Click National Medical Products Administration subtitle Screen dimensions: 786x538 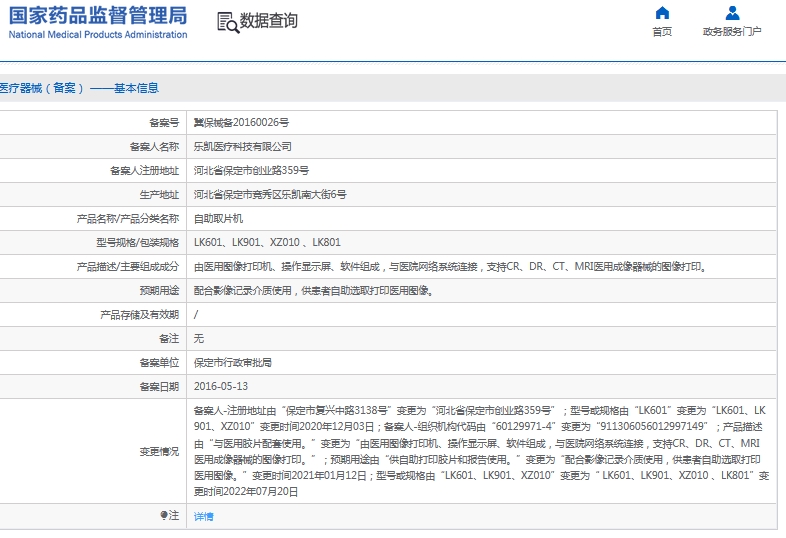click(x=98, y=35)
